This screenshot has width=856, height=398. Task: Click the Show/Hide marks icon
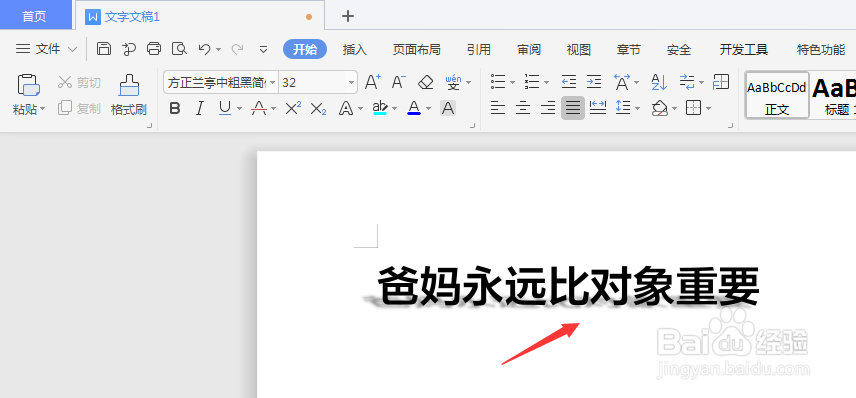[687, 82]
